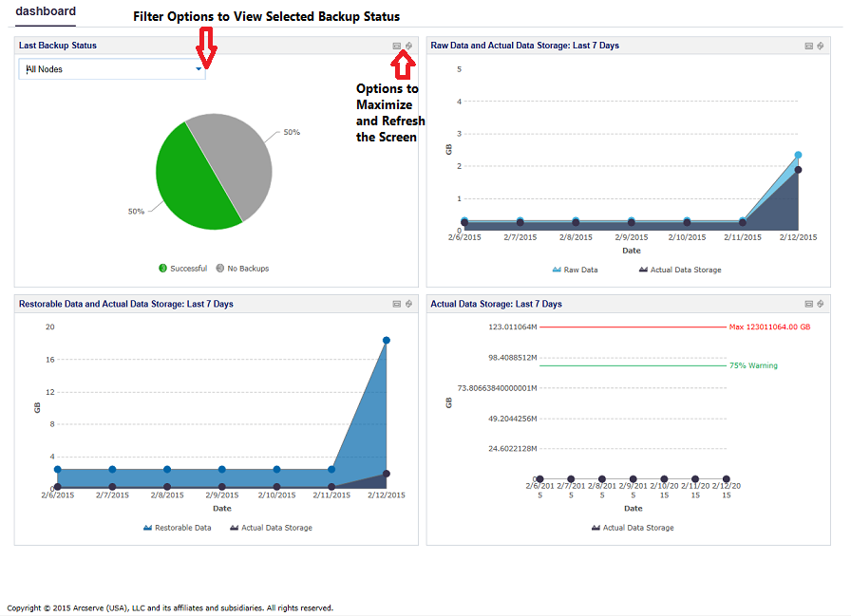Refresh the Raw Data and Actual Data Storage panel

(x=821, y=46)
